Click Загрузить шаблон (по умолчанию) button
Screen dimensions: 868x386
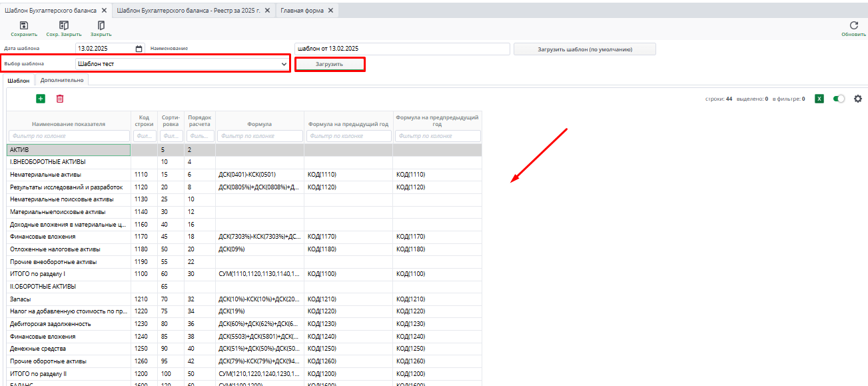click(584, 49)
